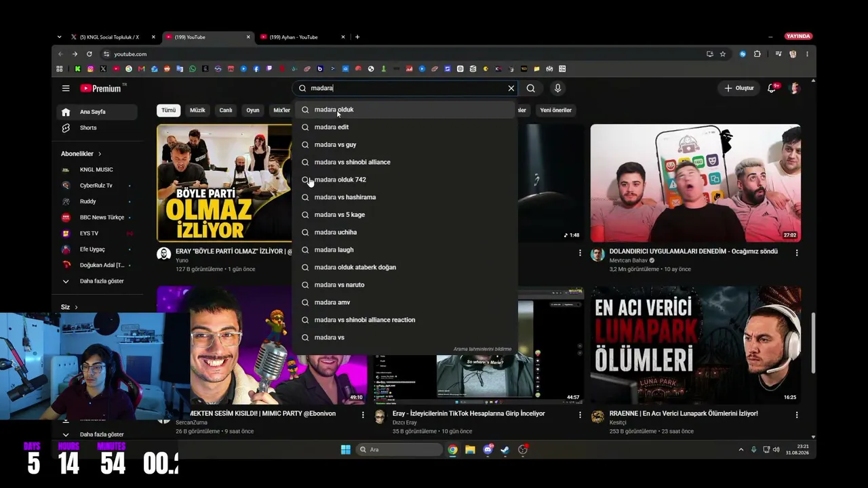Open Steam from the taskbar

point(505,449)
